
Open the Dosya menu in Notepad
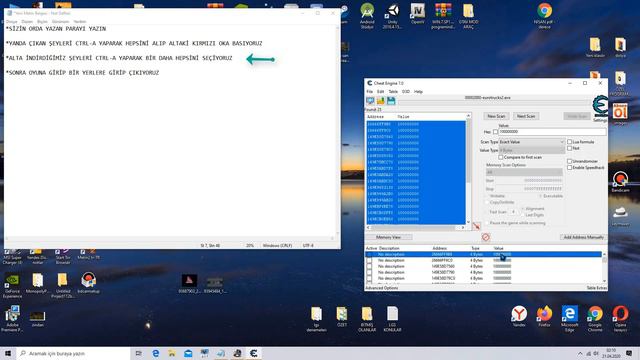[x=11, y=21]
